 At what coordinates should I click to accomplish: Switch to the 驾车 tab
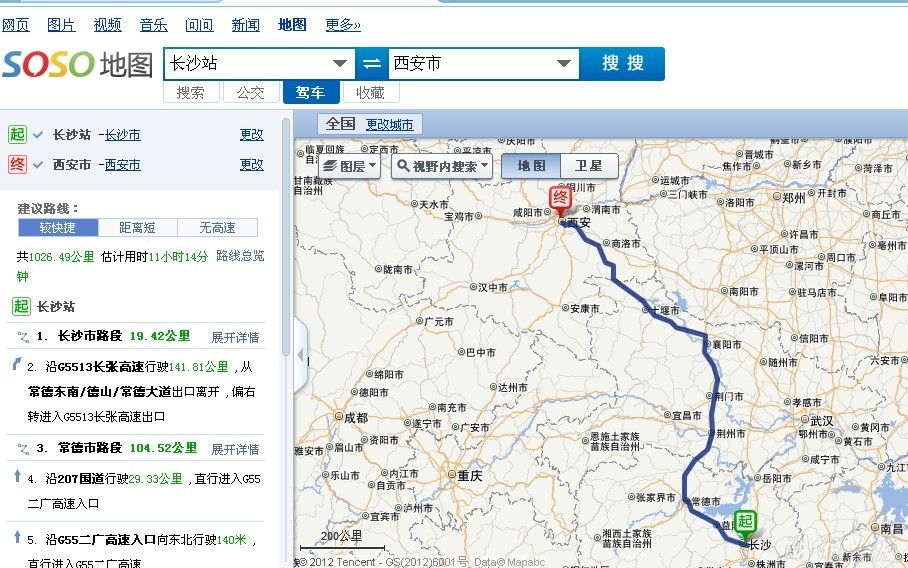[x=311, y=93]
